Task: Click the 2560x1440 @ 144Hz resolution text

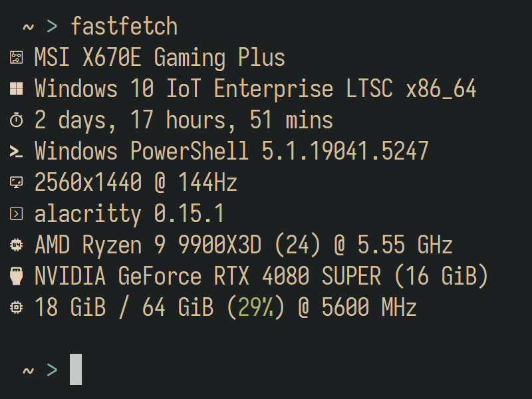Action: [x=136, y=182]
